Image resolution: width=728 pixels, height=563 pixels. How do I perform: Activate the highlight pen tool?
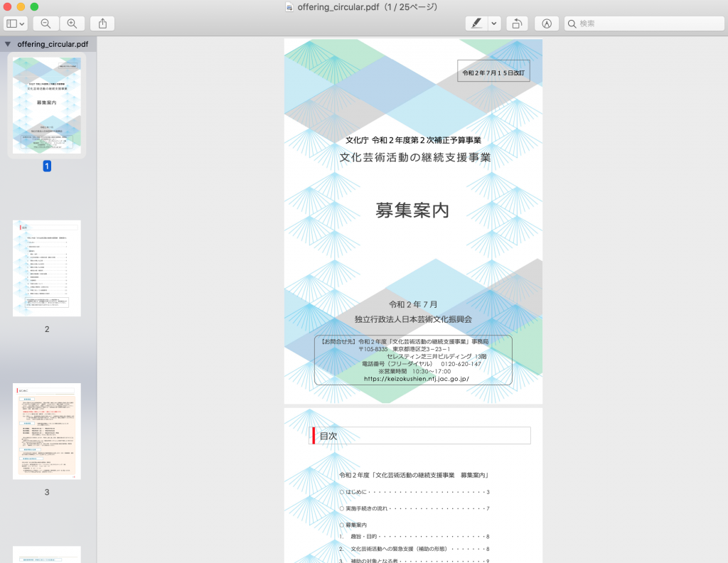(x=476, y=23)
